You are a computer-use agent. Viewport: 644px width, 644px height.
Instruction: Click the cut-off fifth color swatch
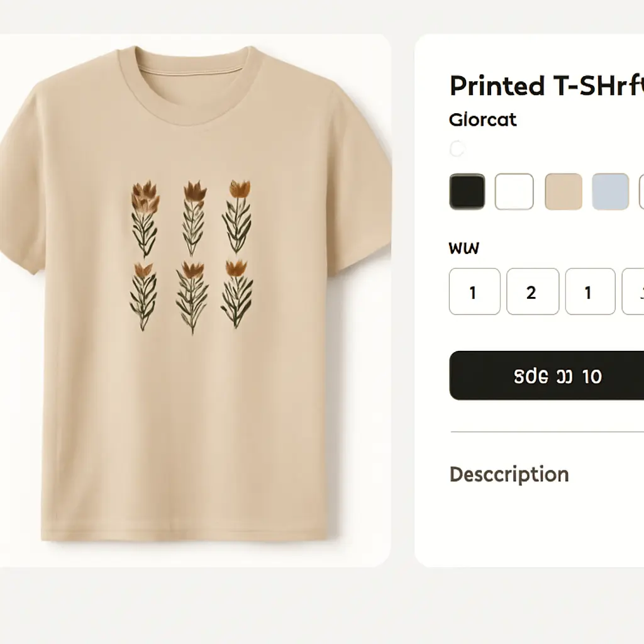tap(641, 192)
